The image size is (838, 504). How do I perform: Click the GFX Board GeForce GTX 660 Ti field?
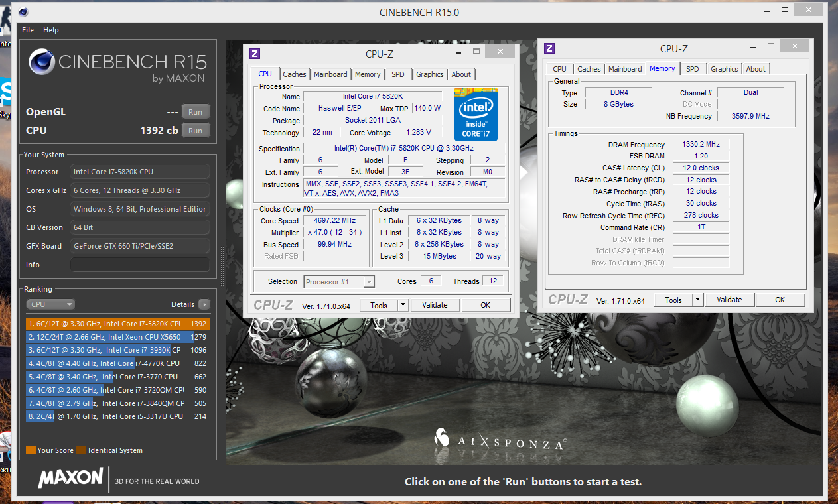(x=139, y=246)
